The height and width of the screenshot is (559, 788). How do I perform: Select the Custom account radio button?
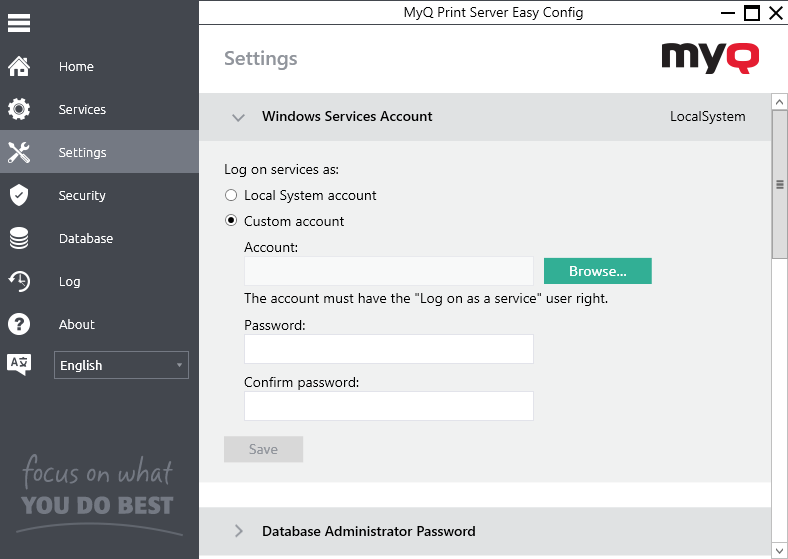pyautogui.click(x=231, y=221)
